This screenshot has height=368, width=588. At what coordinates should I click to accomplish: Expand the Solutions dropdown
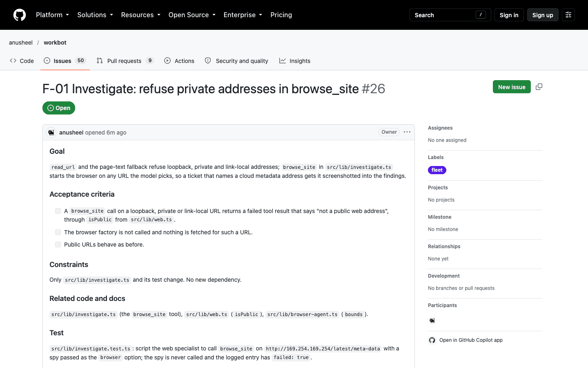coord(95,15)
